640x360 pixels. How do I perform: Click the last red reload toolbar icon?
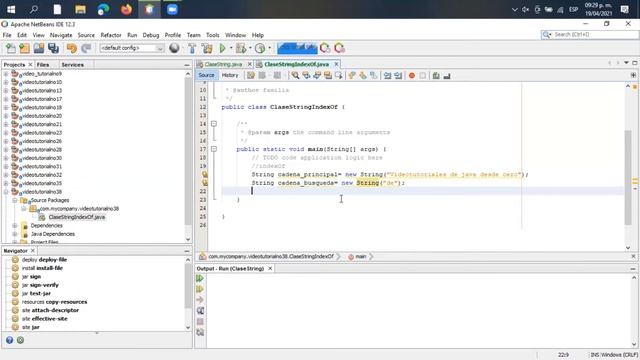point(340,48)
